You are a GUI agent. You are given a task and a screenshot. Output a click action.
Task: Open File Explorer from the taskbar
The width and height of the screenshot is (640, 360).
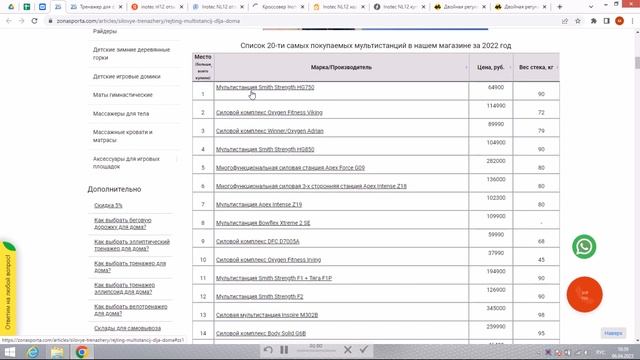tap(57, 352)
